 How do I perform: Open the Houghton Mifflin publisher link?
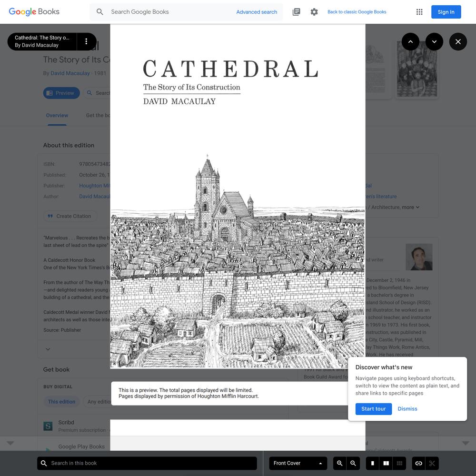[x=94, y=186]
